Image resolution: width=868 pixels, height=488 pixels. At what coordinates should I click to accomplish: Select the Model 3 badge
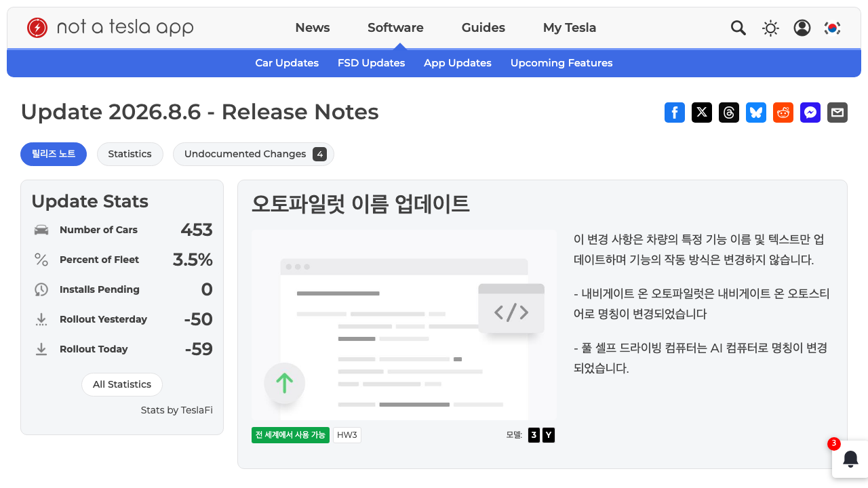pyautogui.click(x=534, y=435)
